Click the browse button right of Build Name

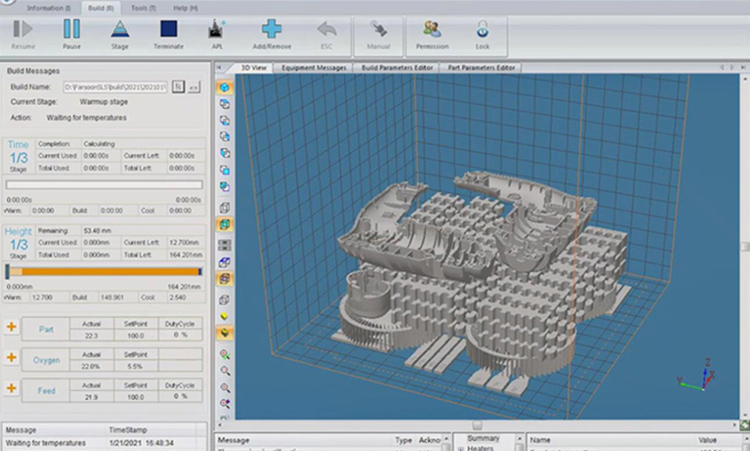tap(194, 87)
